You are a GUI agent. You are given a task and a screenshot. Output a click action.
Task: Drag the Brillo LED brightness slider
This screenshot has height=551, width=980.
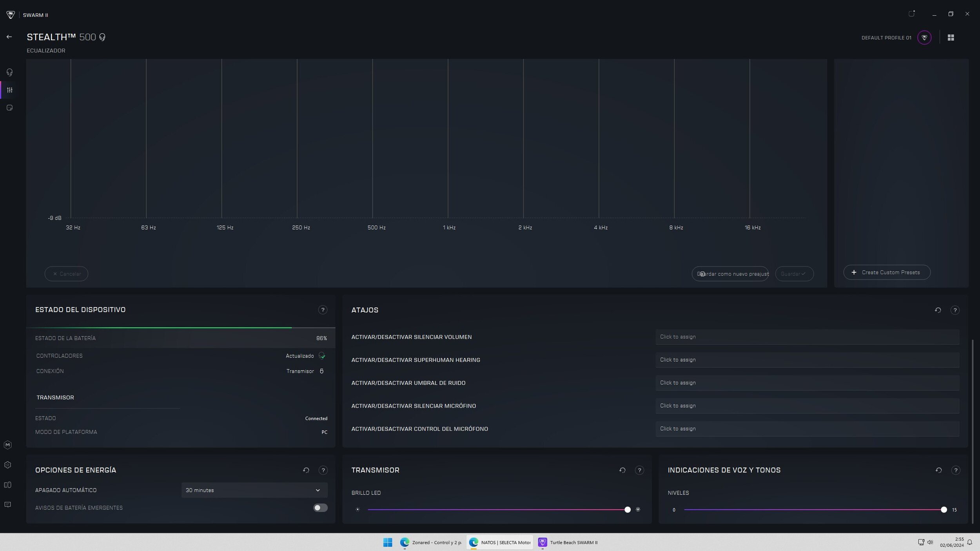pos(627,509)
